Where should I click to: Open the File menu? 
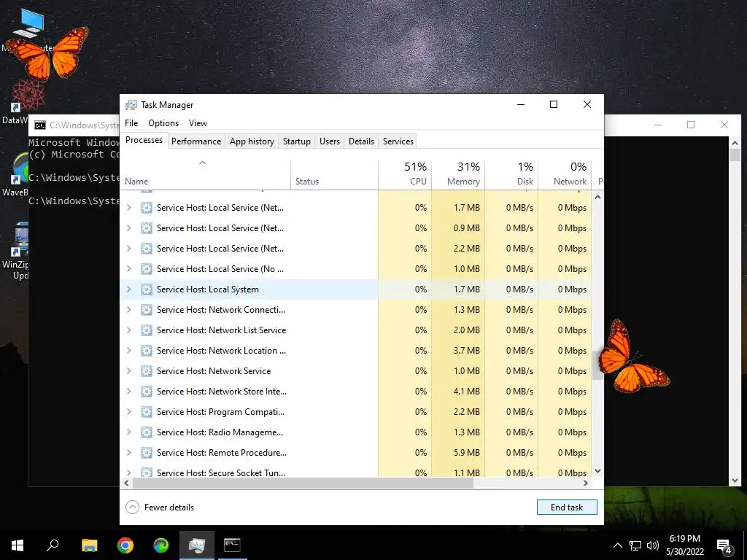click(131, 123)
